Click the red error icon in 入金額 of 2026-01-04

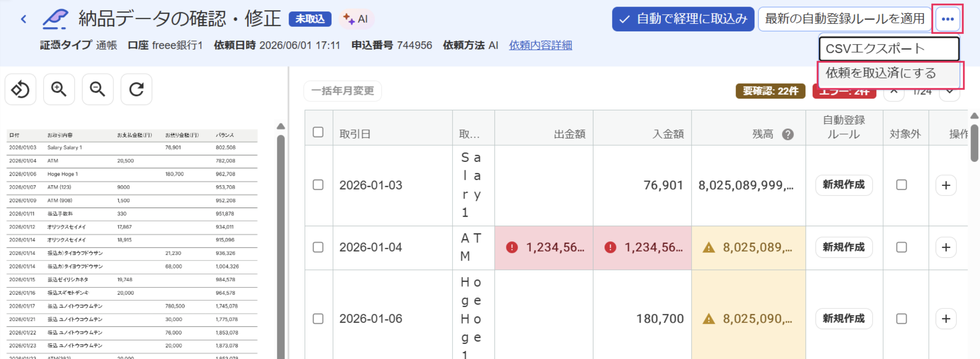611,247
